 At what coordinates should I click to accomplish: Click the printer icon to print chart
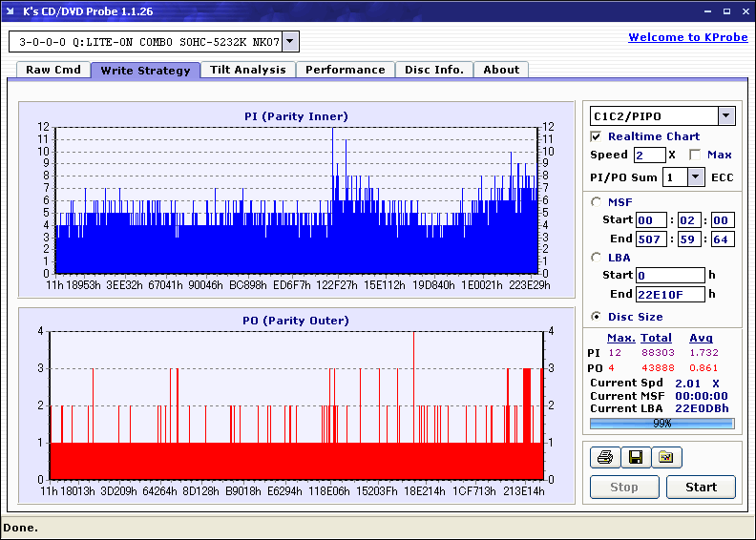pyautogui.click(x=605, y=458)
